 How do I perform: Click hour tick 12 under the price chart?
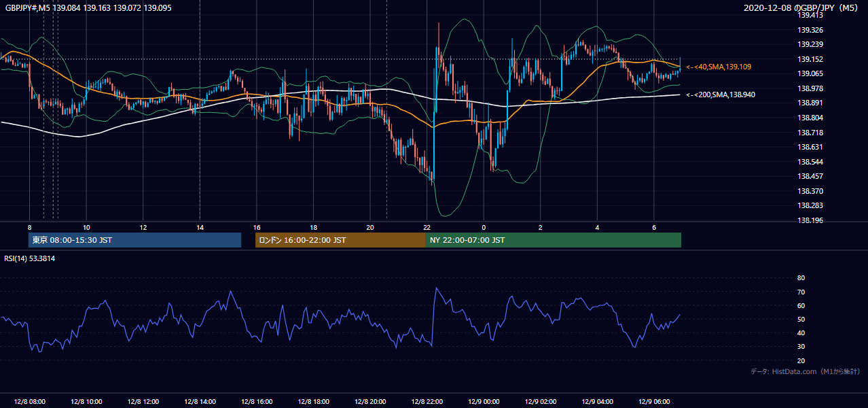(143, 227)
